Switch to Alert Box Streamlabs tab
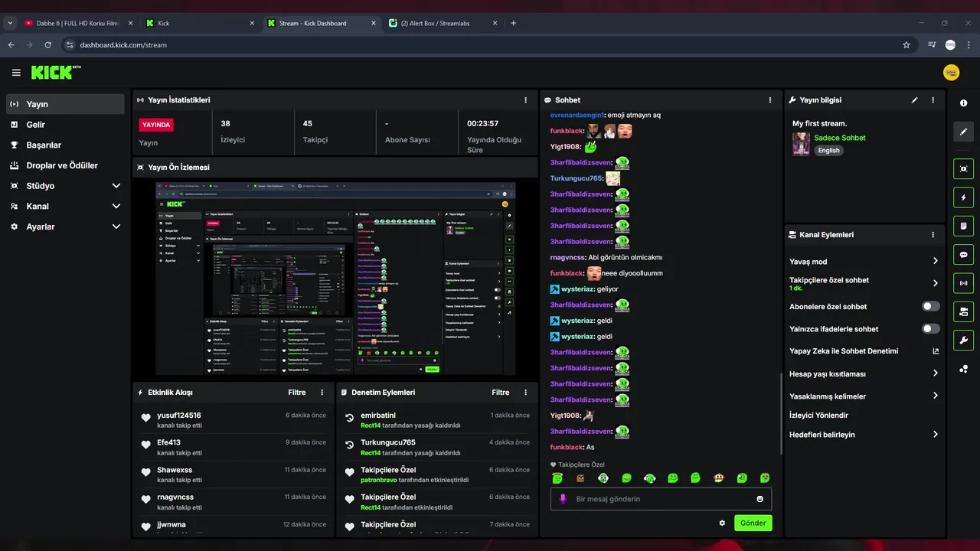This screenshot has height=551, width=980. (x=443, y=23)
